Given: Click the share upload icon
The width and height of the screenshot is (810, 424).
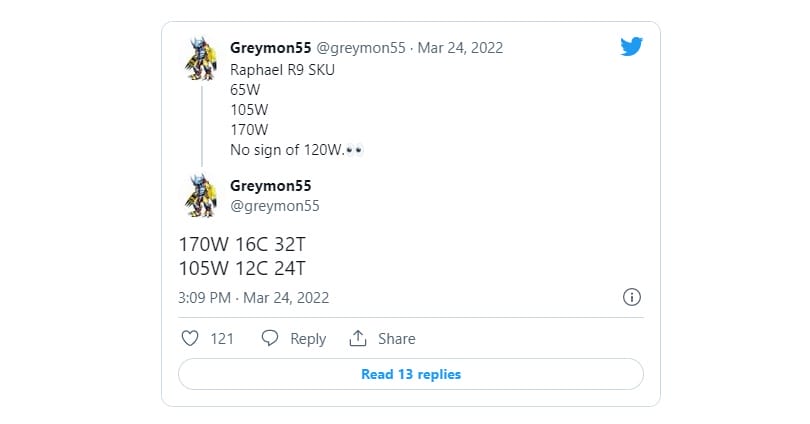Looking at the screenshot, I should pyautogui.click(x=358, y=339).
